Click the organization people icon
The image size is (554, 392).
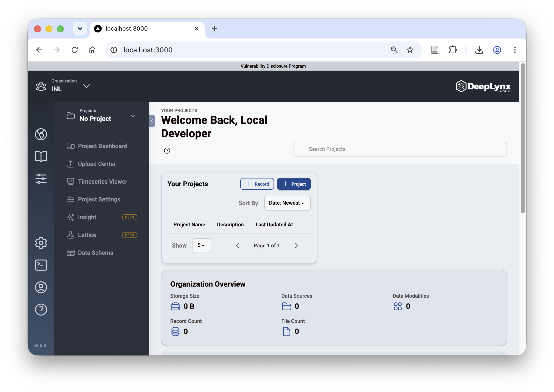click(41, 86)
